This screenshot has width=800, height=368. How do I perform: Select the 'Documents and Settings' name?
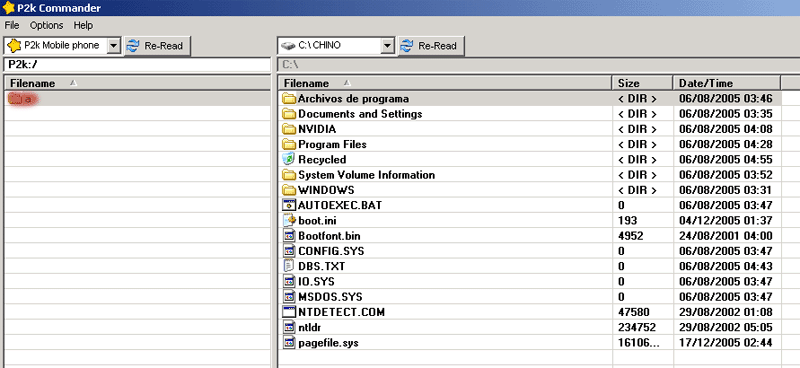[x=360, y=114]
